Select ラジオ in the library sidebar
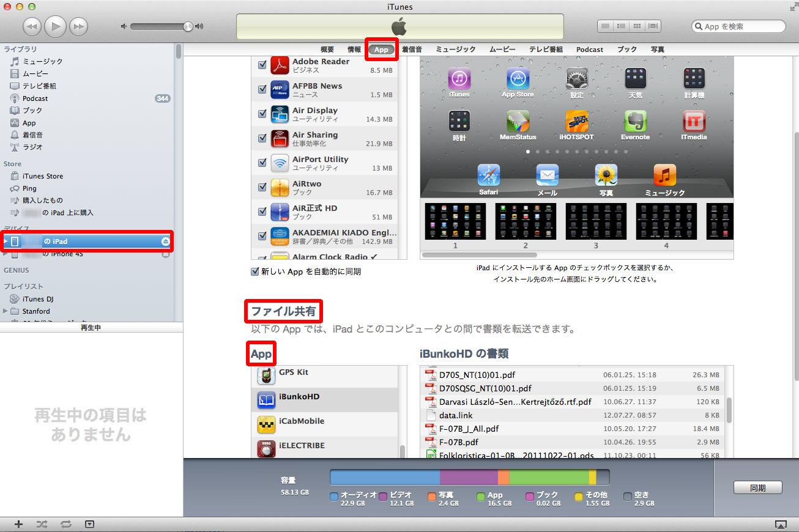Viewport: 799px width, 532px height. click(32, 147)
